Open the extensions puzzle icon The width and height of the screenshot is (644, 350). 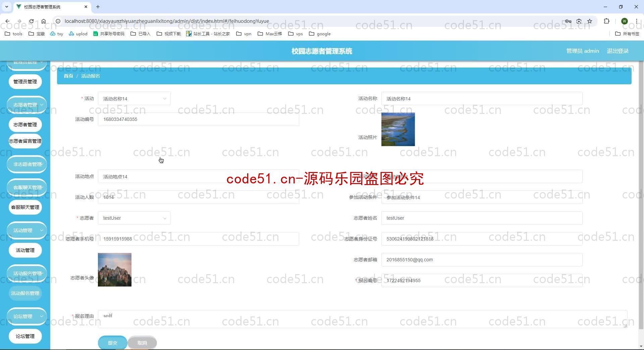tap(606, 21)
